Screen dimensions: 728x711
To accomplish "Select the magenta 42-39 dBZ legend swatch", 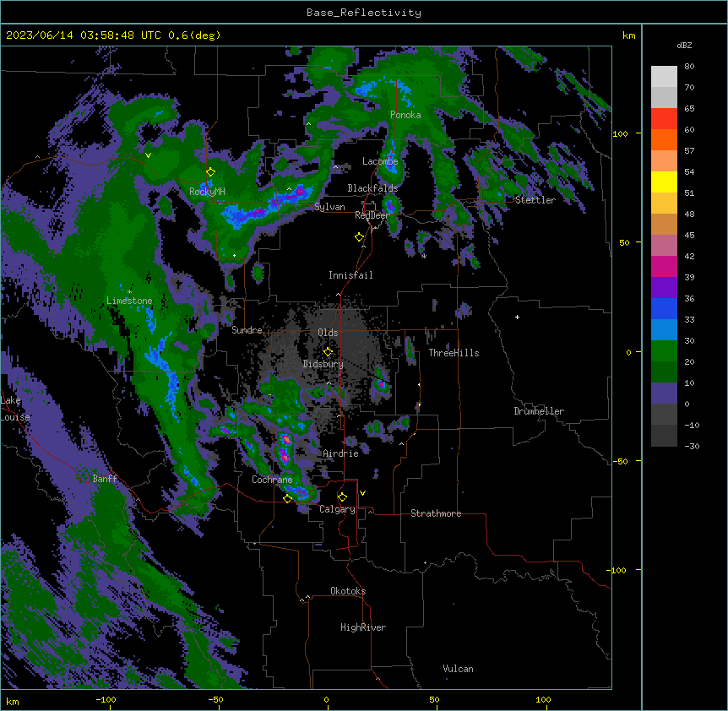I will click(664, 267).
